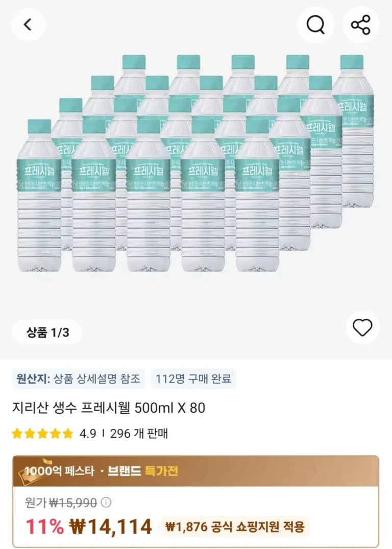Click the five yellow star rating
Image resolution: width=392 pixels, height=549 pixels.
coord(43,434)
